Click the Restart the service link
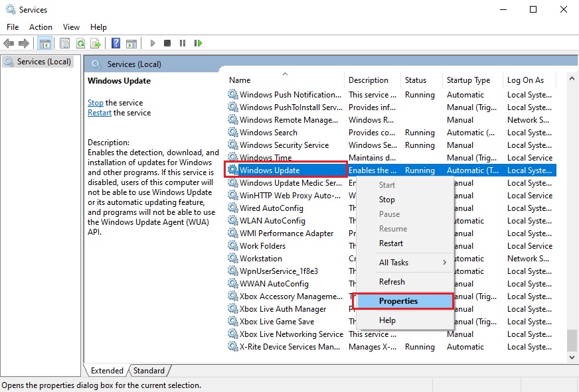 [100, 113]
